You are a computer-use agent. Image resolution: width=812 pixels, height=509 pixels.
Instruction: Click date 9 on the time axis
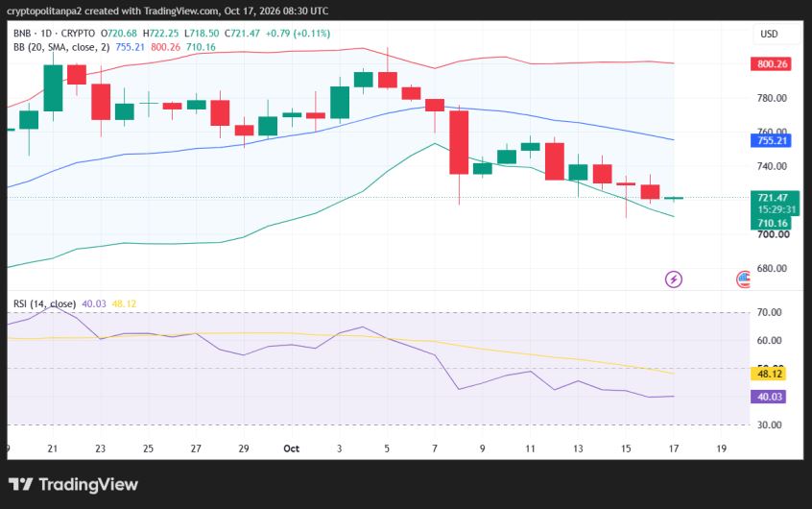click(482, 448)
